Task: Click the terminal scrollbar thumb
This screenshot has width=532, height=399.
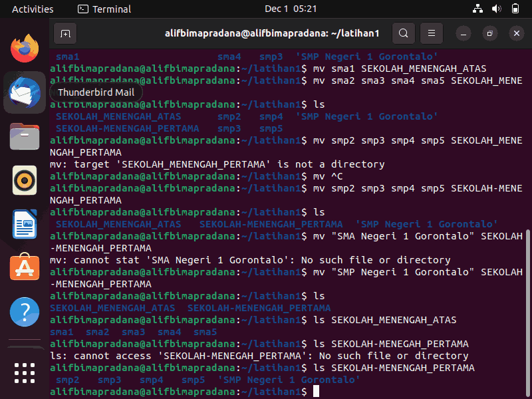Action: pos(527,314)
